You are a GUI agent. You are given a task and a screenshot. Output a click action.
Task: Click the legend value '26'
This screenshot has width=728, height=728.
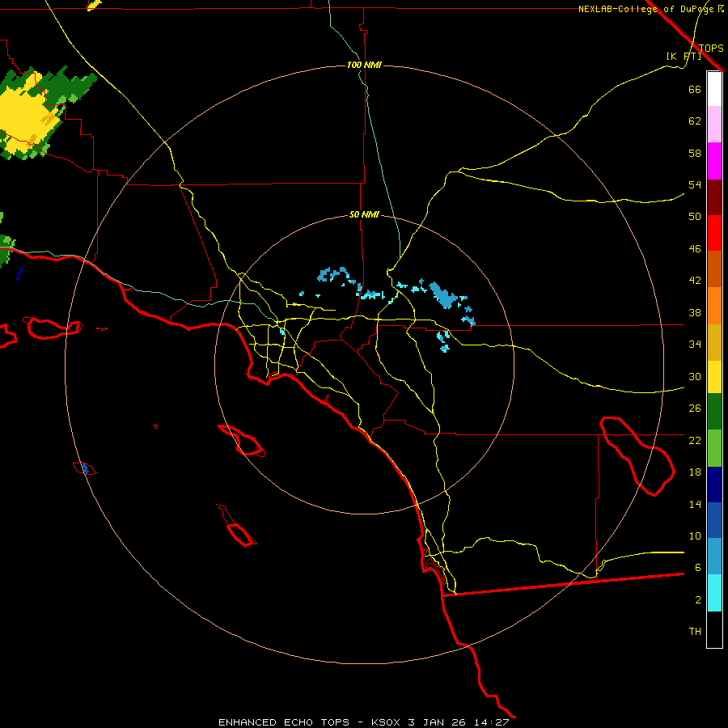pyautogui.click(x=695, y=408)
